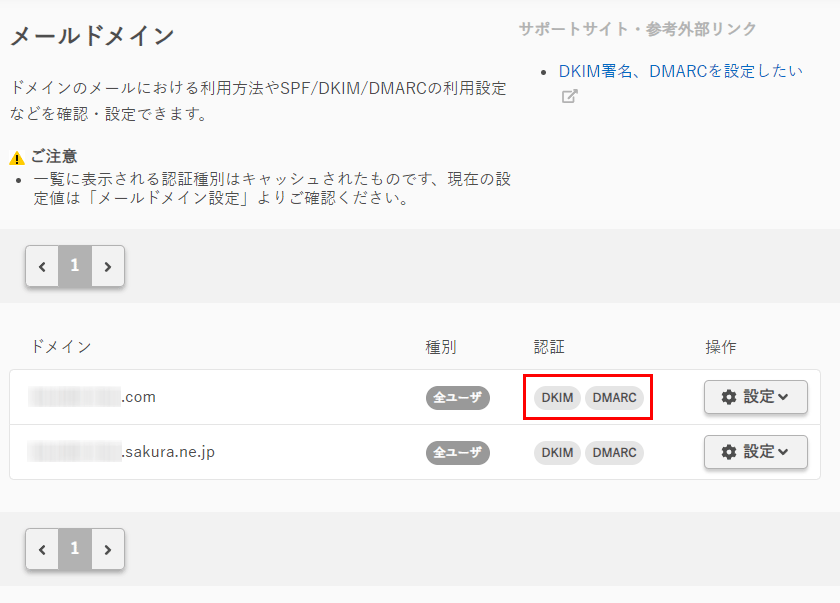840x603 pixels.
Task: Go to previous page using bottom pagination arrow
Action: click(x=42, y=549)
